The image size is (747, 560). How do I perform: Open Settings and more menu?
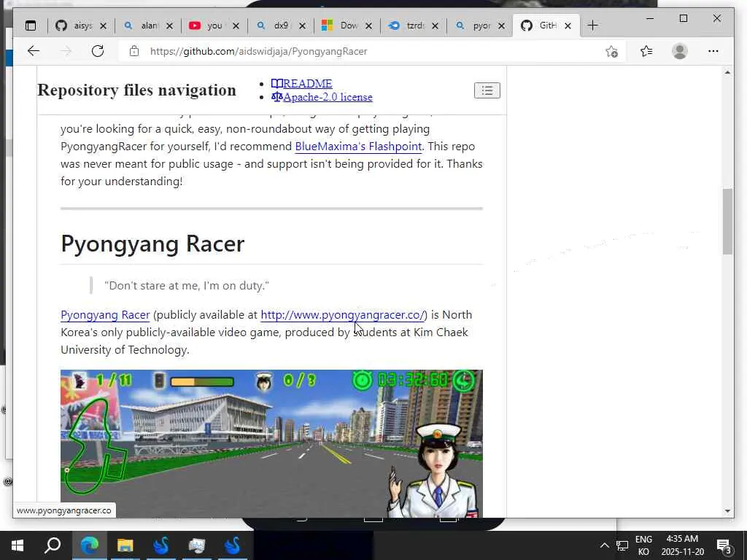[713, 51]
